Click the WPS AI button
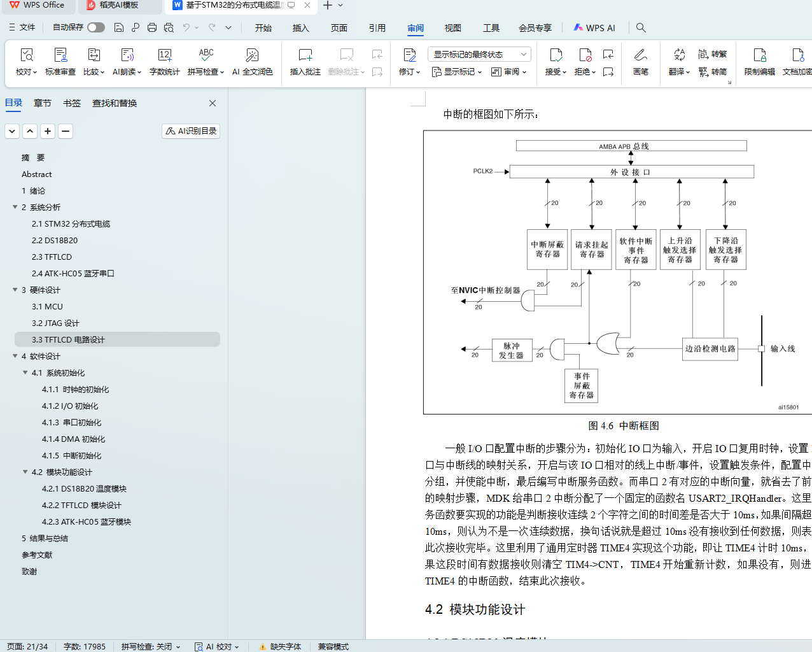812x652 pixels. click(594, 28)
